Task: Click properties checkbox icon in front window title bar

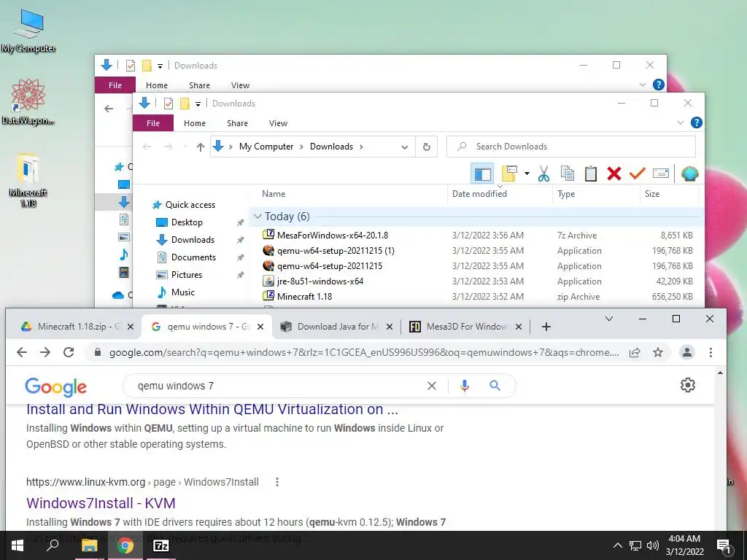Action: 169,104
